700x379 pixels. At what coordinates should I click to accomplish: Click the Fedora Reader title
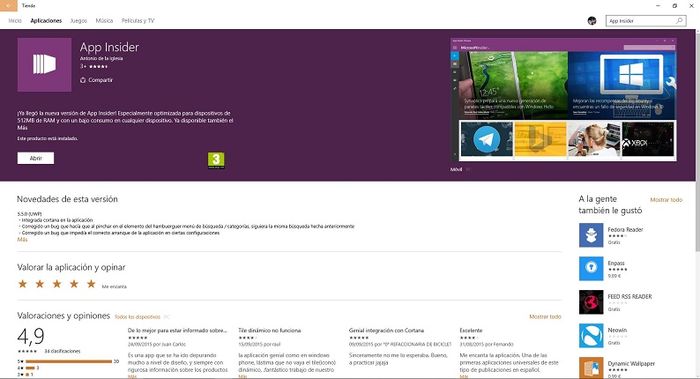click(625, 229)
